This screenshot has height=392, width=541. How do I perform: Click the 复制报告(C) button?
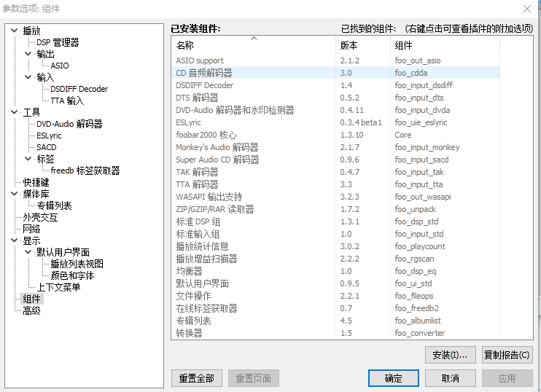[507, 355]
